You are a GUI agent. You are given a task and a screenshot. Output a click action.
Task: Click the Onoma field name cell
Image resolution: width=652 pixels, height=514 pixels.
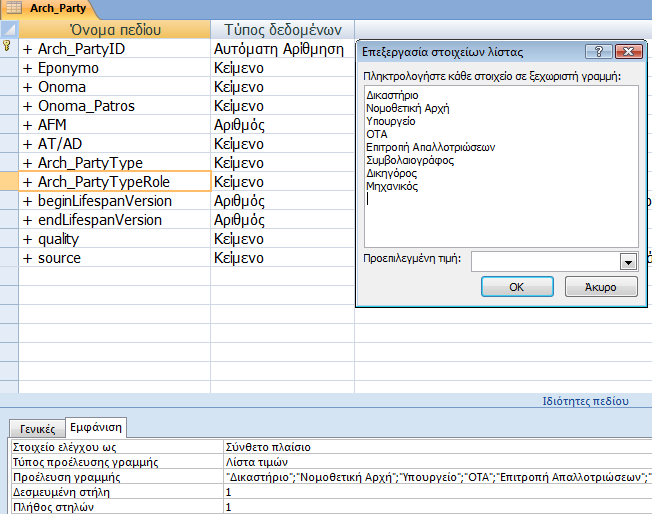coord(115,87)
